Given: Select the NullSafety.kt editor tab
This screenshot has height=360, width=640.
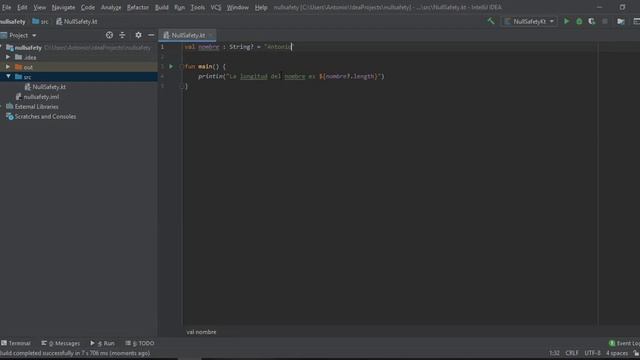Looking at the screenshot, I should [x=187, y=36].
